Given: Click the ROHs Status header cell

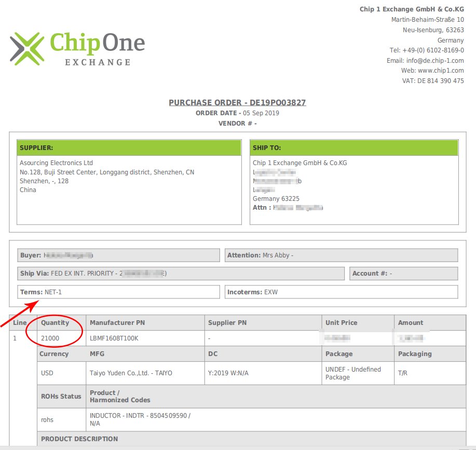Looking at the screenshot, I should pyautogui.click(x=62, y=397).
